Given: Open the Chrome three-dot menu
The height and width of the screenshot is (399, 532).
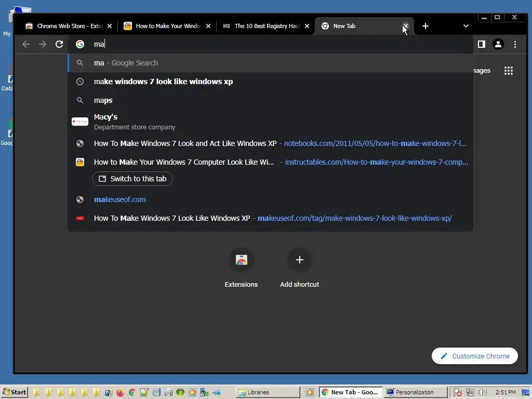Looking at the screenshot, I should tap(515, 44).
